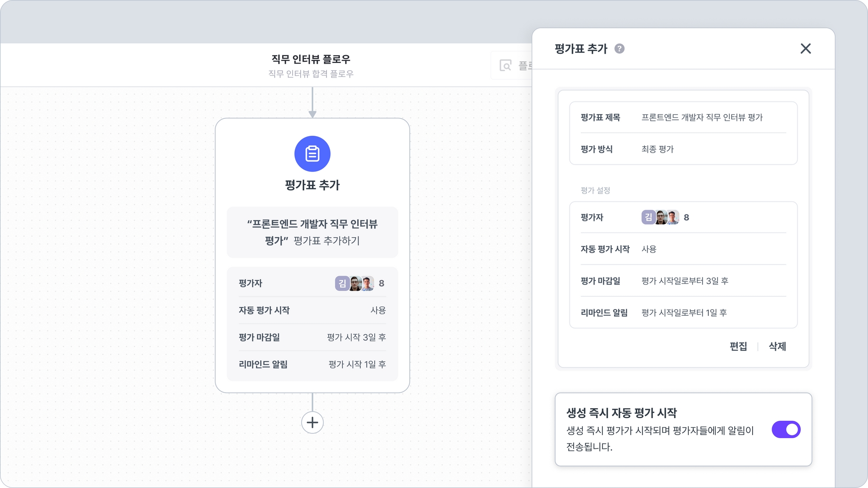
Task: Click the middle evaluator photo on flow card
Action: (355, 283)
